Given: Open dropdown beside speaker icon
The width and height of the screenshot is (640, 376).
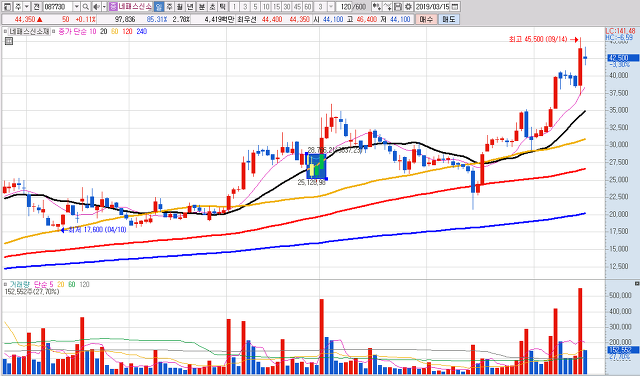Looking at the screenshot, I should click(104, 7).
